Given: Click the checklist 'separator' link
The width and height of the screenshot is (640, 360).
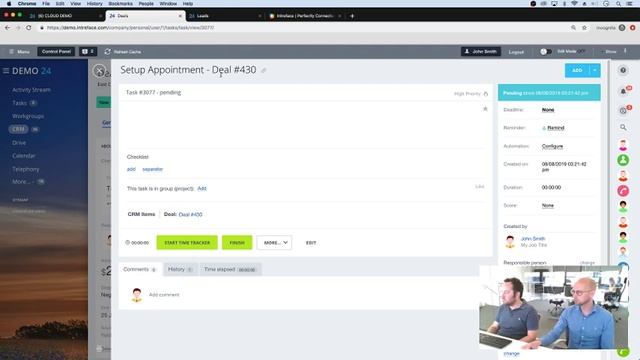Looking at the screenshot, I should click(153, 169).
